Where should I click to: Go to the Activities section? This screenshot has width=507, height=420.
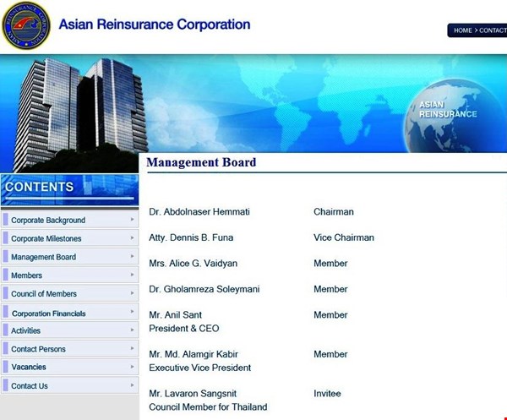(70, 330)
